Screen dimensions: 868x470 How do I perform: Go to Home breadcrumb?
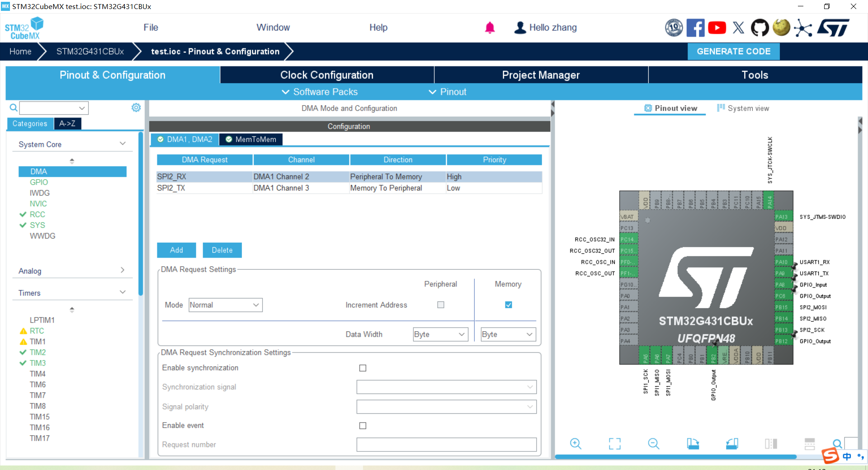pyautogui.click(x=20, y=52)
